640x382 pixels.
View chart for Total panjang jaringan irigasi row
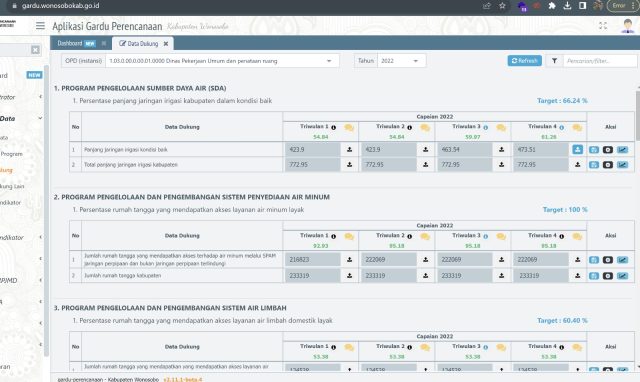click(622, 165)
